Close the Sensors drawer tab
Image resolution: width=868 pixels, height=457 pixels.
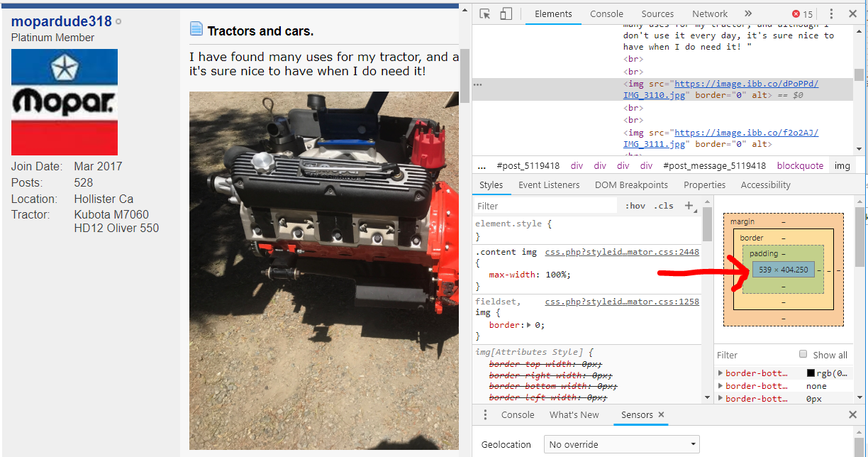pos(661,415)
